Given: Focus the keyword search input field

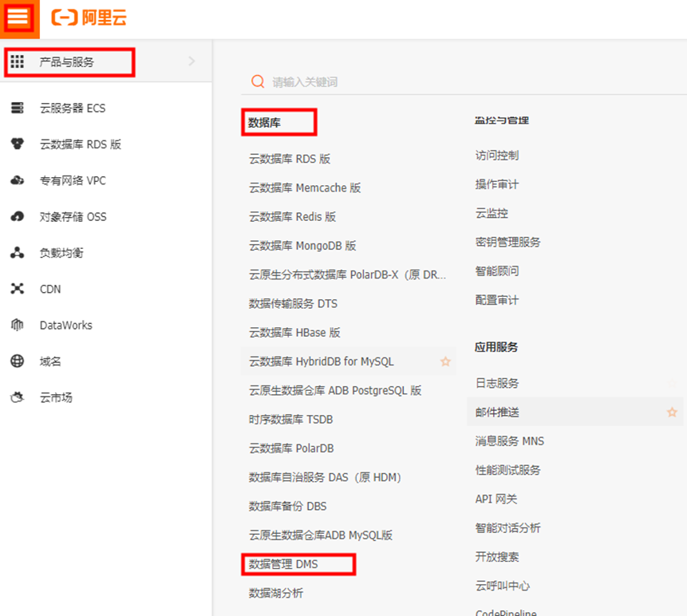Looking at the screenshot, I should (x=464, y=82).
